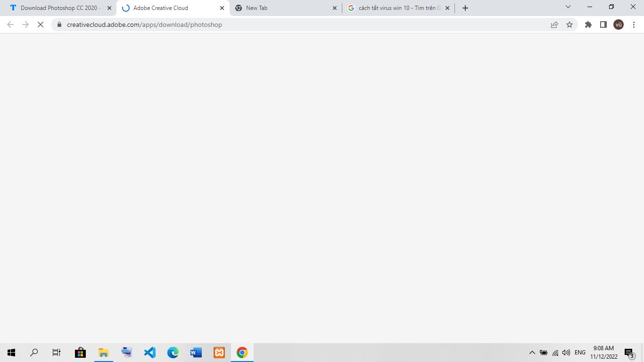This screenshot has width=644, height=362.
Task: Stop loading the page
Action: 41,25
